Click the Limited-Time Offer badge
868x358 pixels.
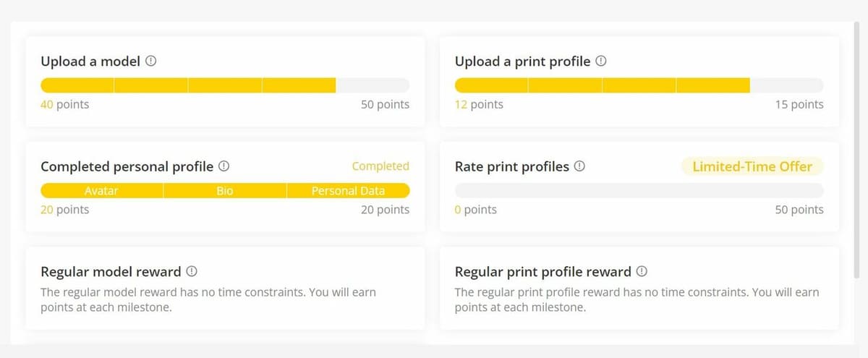[752, 166]
